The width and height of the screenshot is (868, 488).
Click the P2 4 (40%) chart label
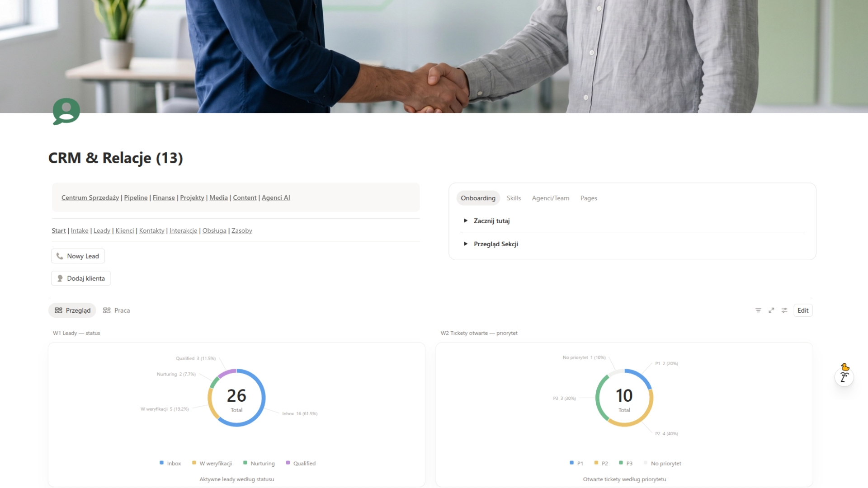pos(666,433)
